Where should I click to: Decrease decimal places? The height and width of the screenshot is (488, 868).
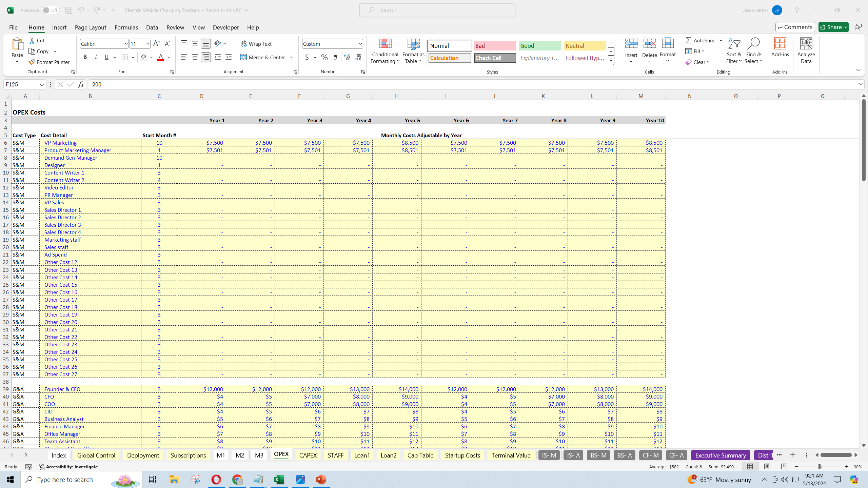[358, 57]
